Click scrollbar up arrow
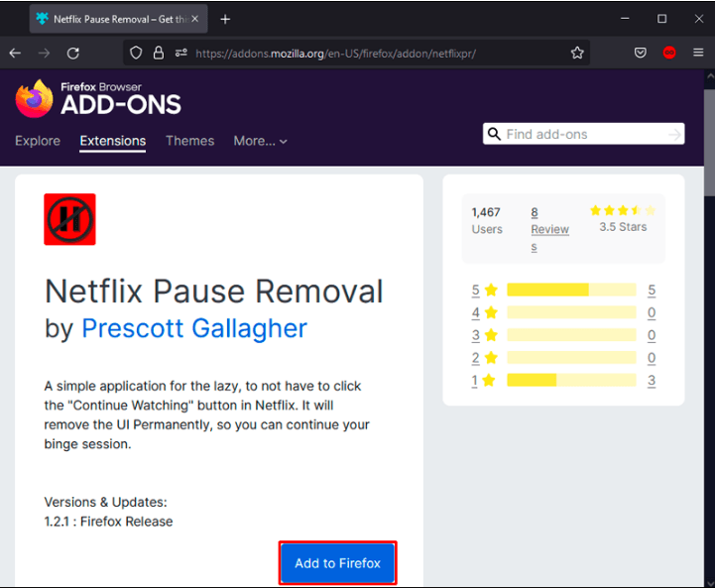Screen dimensions: 715x588 (710, 76)
